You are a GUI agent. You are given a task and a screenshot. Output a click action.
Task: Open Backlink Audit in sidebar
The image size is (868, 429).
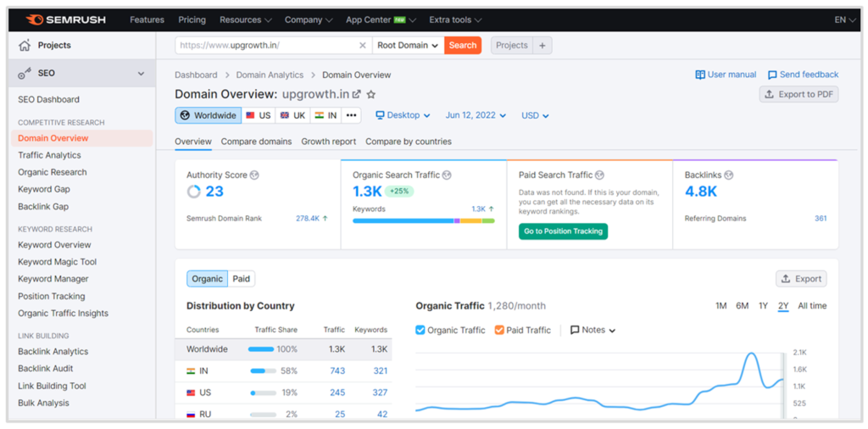tap(46, 369)
